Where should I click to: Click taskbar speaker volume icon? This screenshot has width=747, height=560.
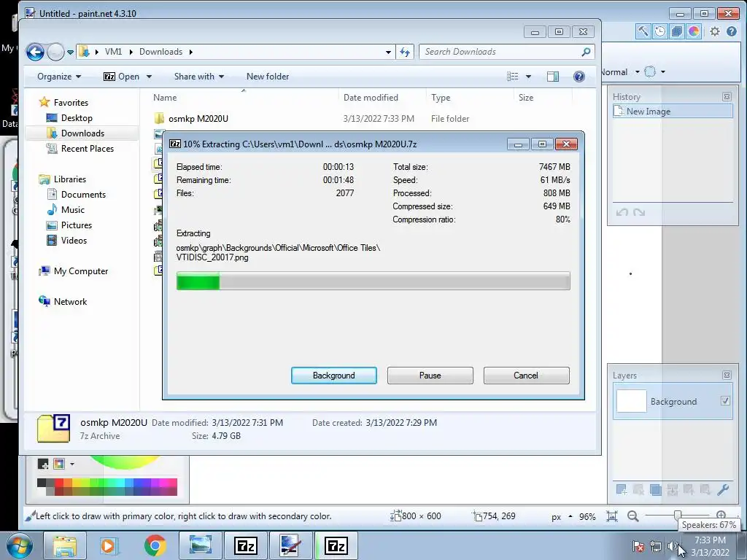click(672, 546)
